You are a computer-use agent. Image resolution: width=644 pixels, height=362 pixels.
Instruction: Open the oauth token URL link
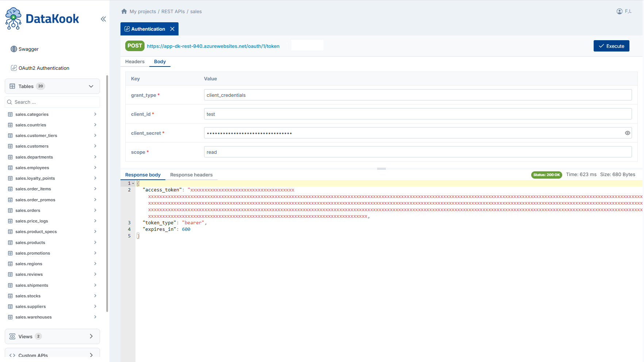(x=213, y=46)
